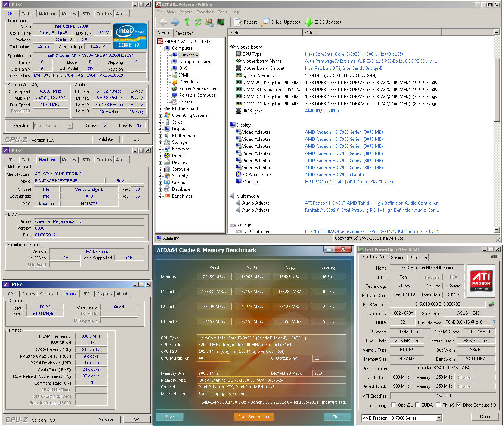The height and width of the screenshot is (426, 504).
Task: Expand Server node in AIDA64 tree
Action: pyautogui.click(x=160, y=122)
